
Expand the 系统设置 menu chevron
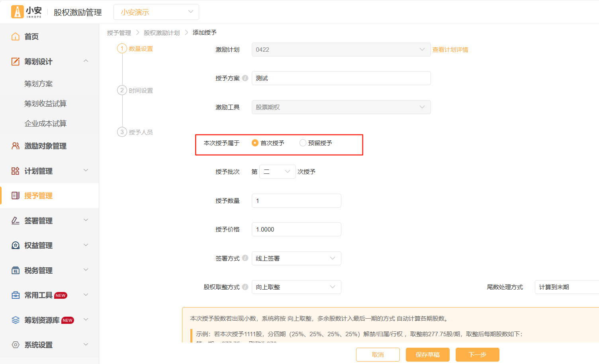(x=86, y=345)
